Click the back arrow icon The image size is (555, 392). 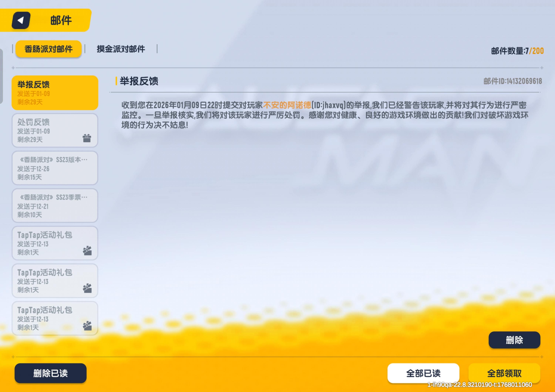pyautogui.click(x=21, y=20)
